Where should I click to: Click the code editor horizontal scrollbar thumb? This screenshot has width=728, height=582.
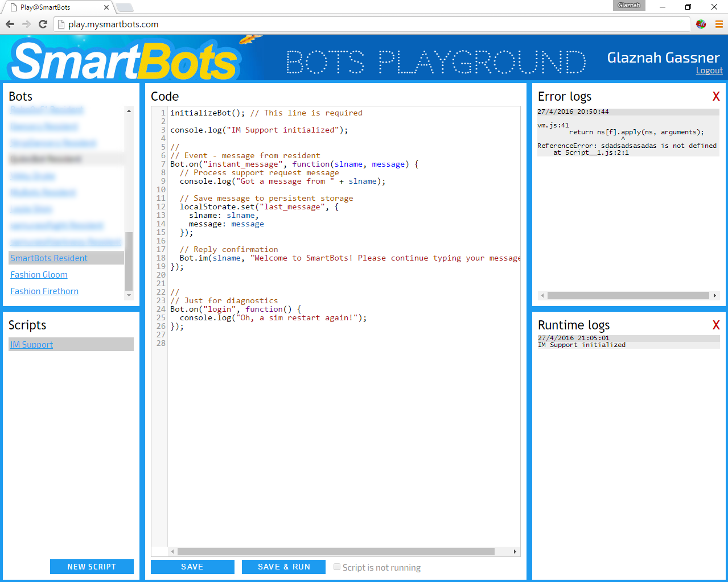(x=336, y=551)
